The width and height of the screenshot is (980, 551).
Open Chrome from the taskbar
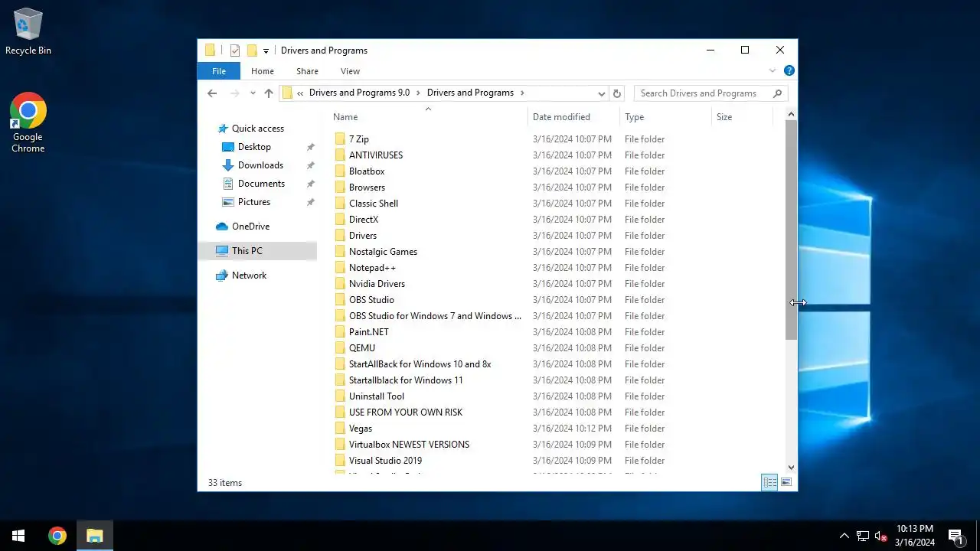click(57, 536)
